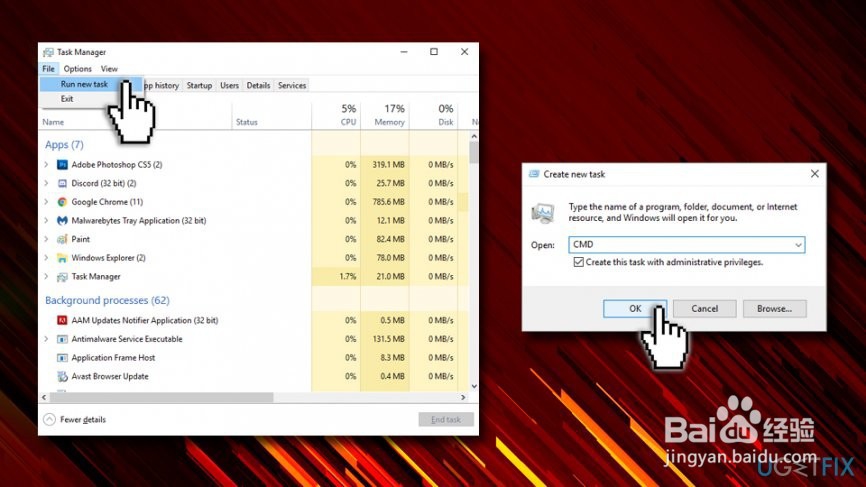Click the Create new task title icon
This screenshot has height=487, width=866.
pos(534,174)
